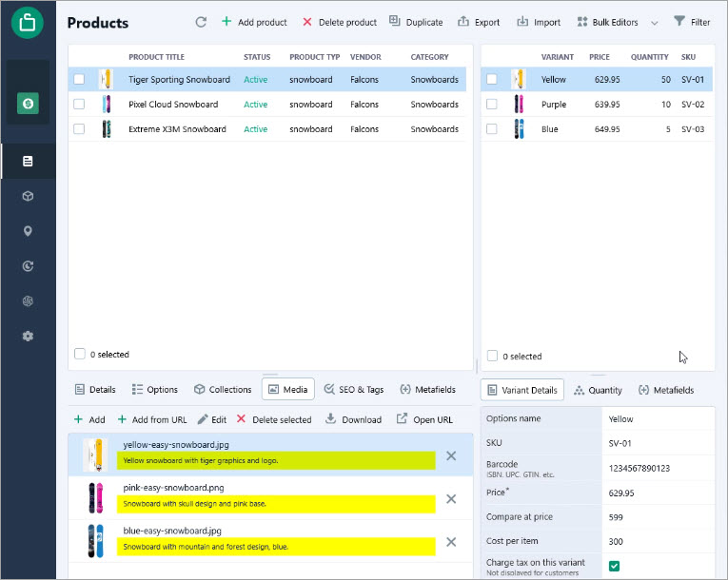Switch to the Details tab
This screenshot has height=580, width=728.
[x=95, y=389]
